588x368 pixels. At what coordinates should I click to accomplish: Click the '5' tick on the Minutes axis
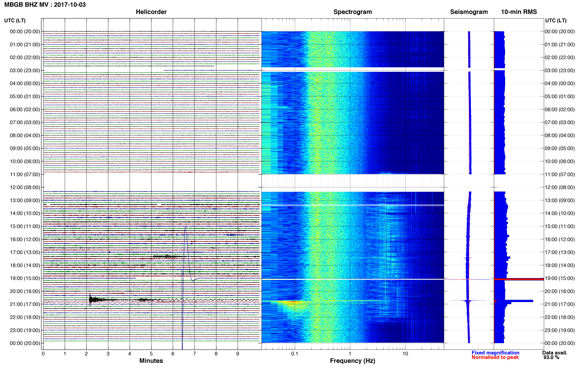point(151,354)
